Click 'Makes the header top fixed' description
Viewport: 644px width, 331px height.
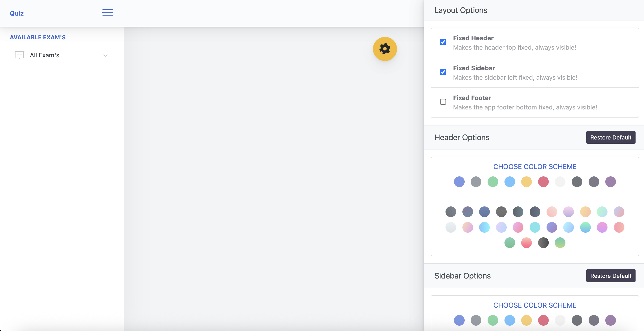(514, 48)
